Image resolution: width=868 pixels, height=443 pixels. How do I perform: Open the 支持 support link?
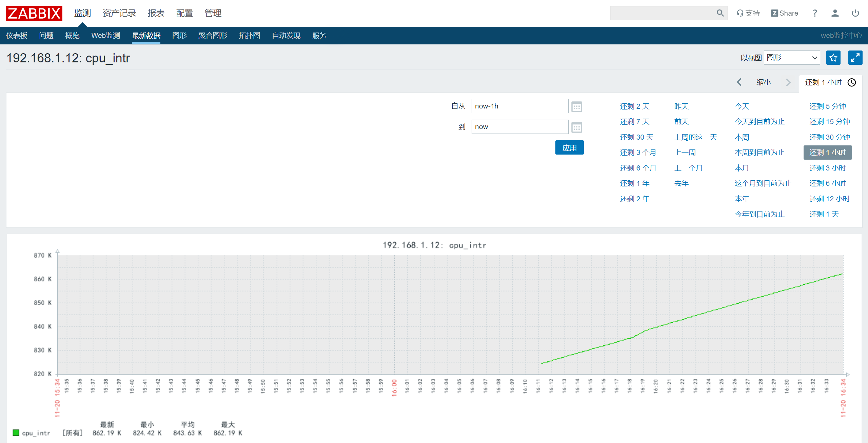[x=748, y=13]
